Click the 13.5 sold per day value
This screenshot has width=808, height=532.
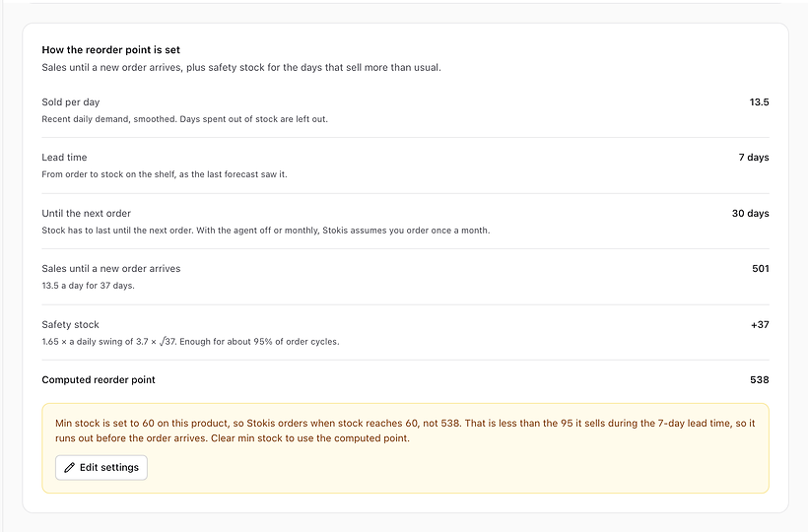[759, 102]
